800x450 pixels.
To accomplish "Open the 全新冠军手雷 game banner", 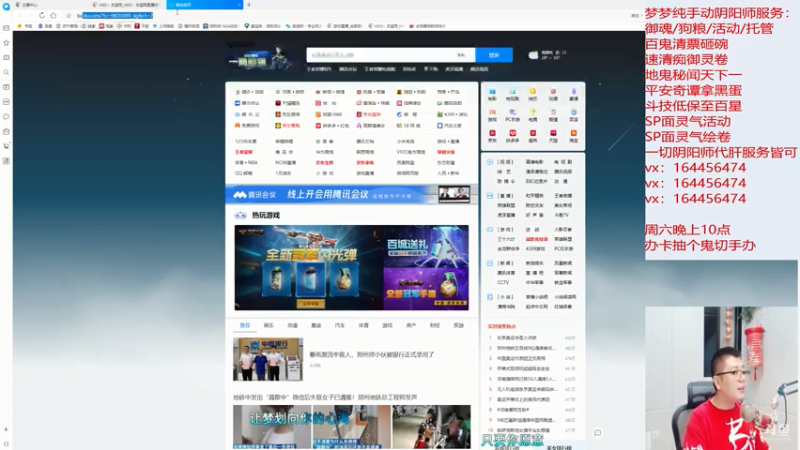I will tap(426, 289).
